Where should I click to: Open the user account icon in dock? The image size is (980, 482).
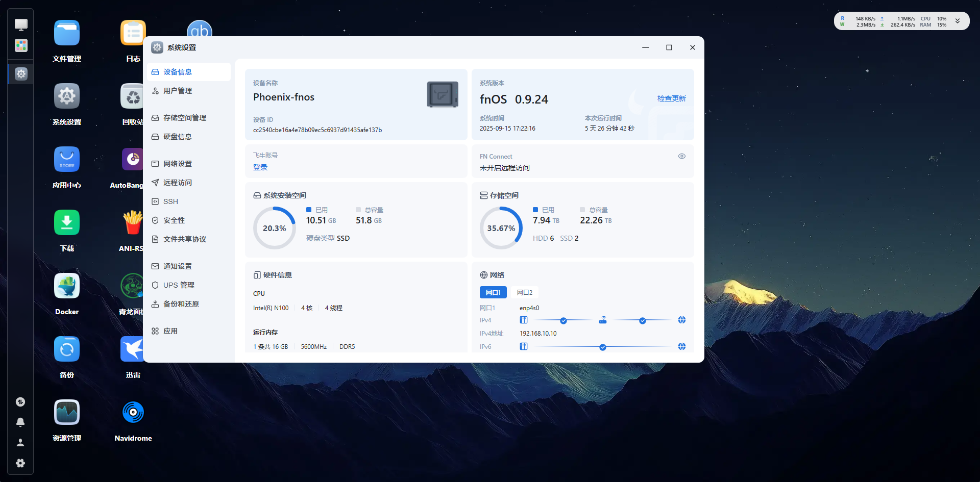[20, 443]
